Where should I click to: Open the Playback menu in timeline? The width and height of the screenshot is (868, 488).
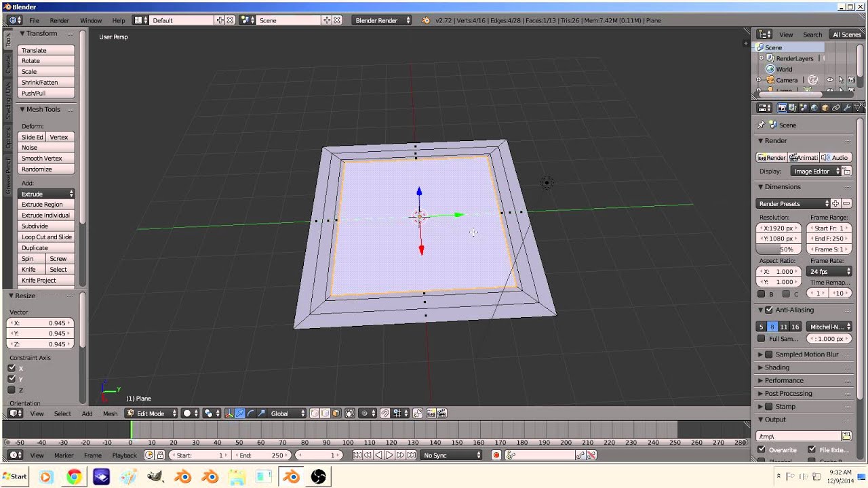coord(124,455)
